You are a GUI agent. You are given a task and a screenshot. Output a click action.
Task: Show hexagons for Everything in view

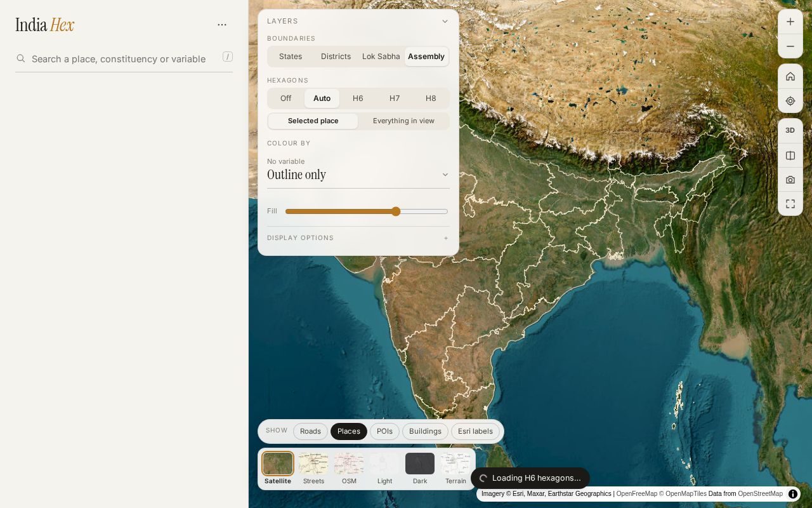coord(403,121)
